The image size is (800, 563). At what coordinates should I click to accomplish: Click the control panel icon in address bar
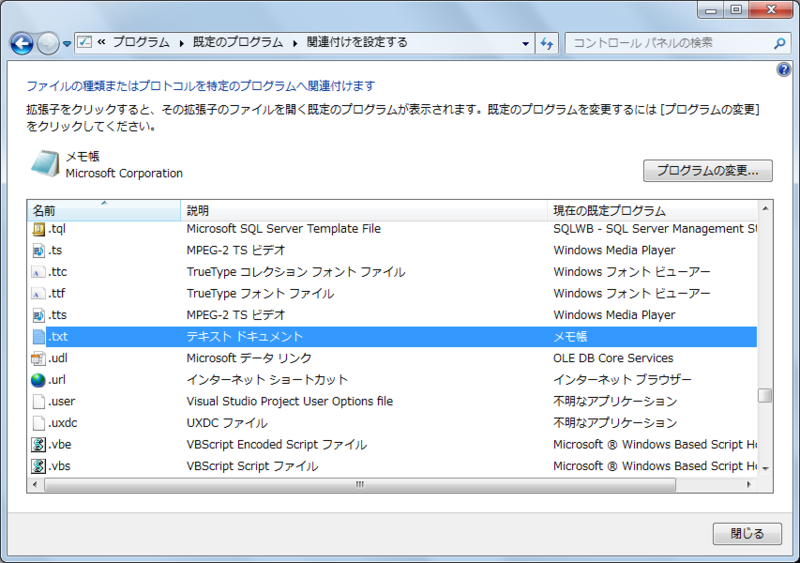[85, 42]
